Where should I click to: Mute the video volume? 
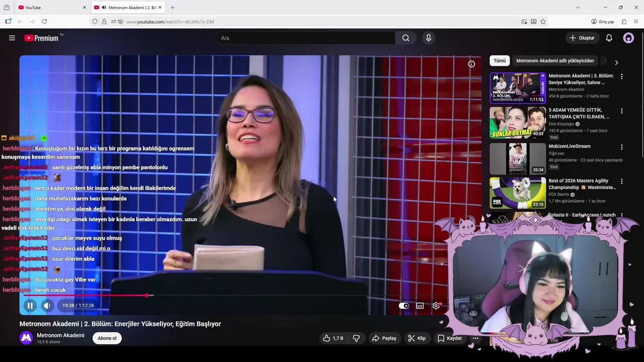coord(47,305)
